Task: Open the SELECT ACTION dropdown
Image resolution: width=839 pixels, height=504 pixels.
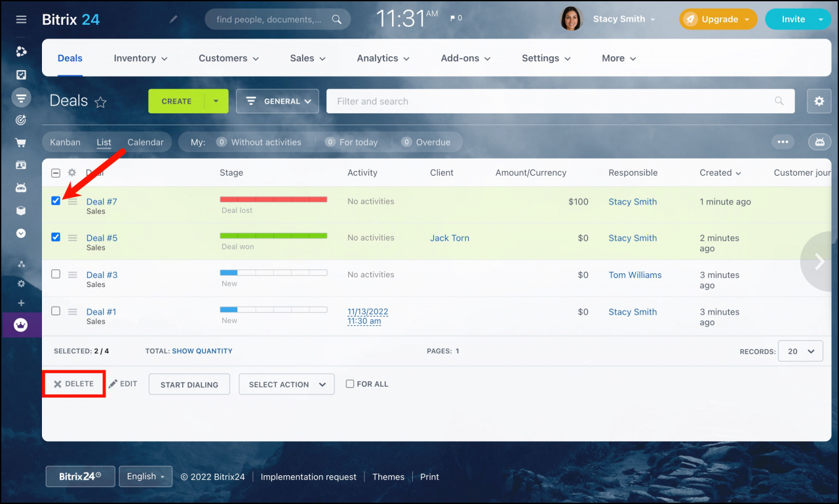Action: (286, 384)
